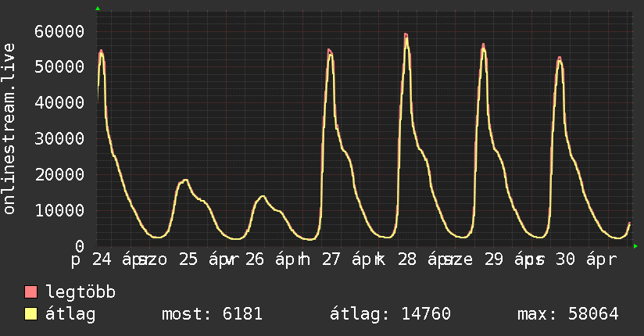Click the 25 date label on x-axis
644x336 pixels.
coord(188,259)
